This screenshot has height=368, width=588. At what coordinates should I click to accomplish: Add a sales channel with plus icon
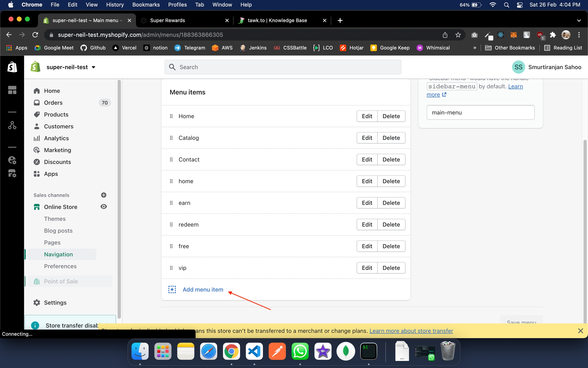pyautogui.click(x=104, y=195)
